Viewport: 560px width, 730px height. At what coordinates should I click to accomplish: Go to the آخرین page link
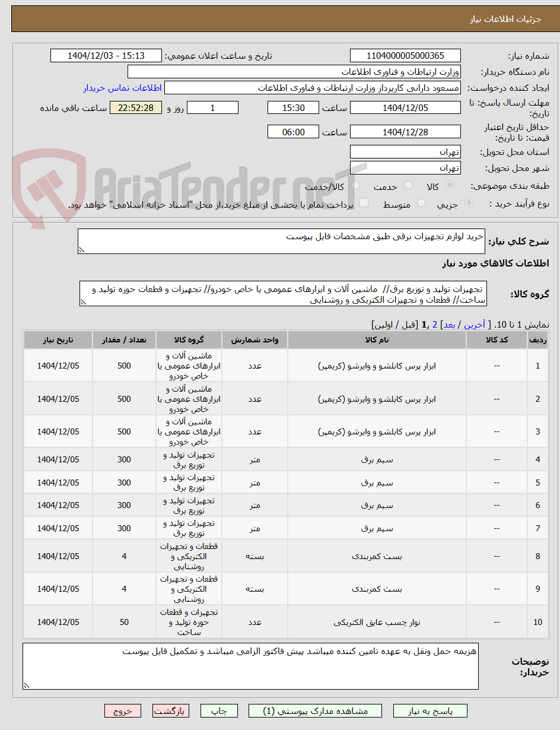pos(475,325)
